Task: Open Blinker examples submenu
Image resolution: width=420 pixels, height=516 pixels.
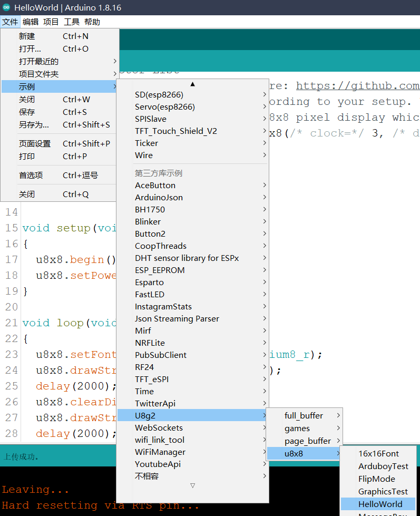Action: (x=193, y=222)
